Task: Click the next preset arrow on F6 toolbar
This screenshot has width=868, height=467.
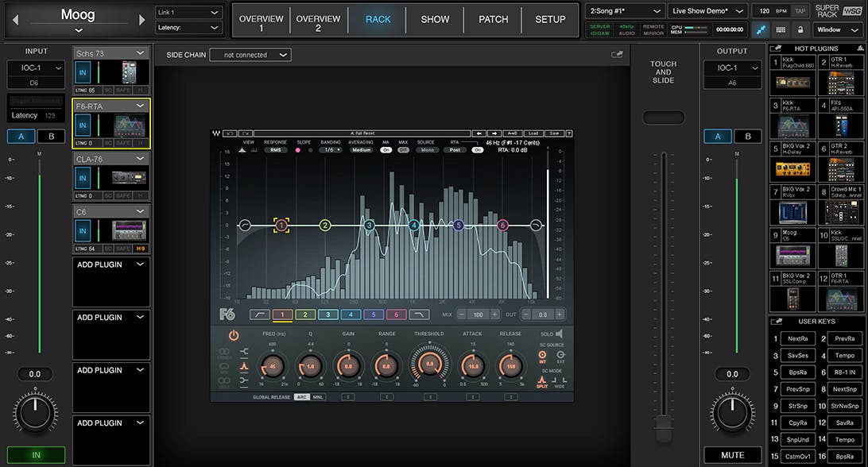Action: click(x=494, y=133)
